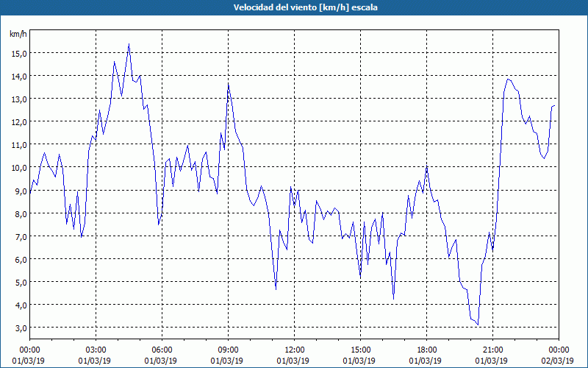Click the 10,0 value on the vertical axis
Screen dimensions: 588x368
click(19, 168)
